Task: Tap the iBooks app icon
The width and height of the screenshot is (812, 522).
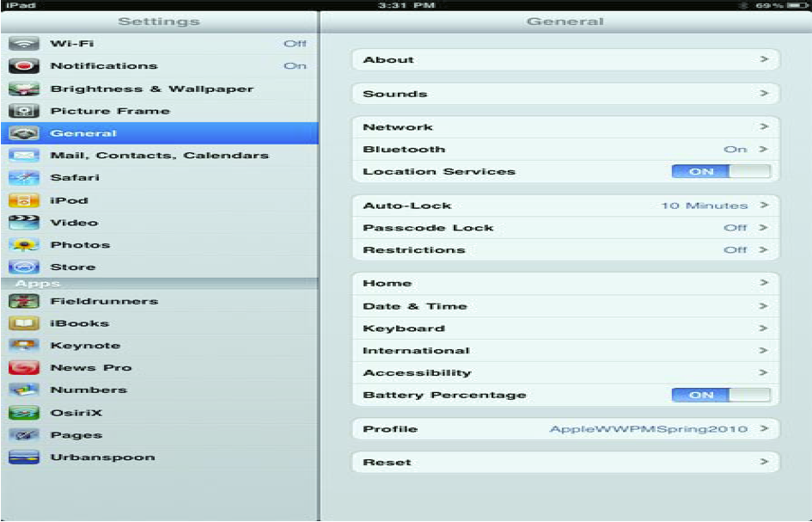Action: pos(24,323)
